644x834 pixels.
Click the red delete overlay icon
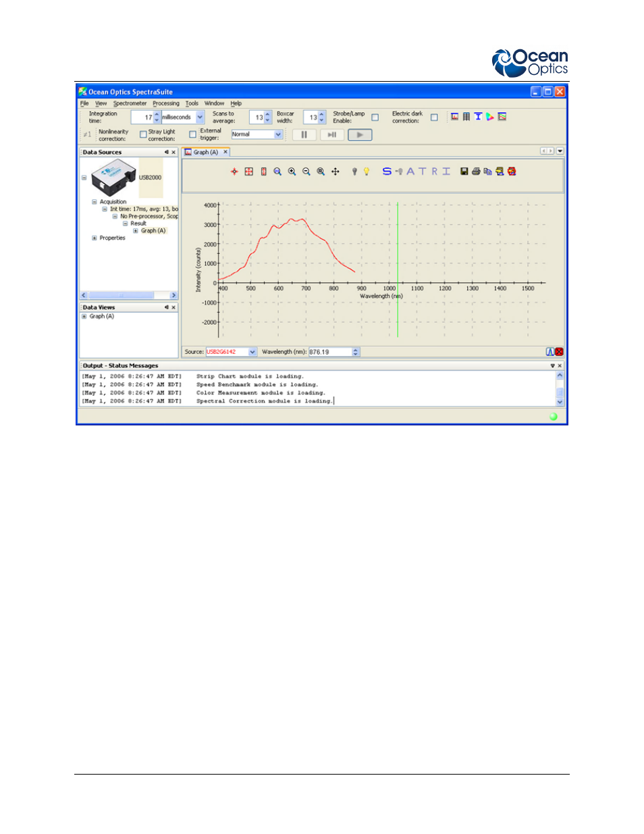click(512, 172)
